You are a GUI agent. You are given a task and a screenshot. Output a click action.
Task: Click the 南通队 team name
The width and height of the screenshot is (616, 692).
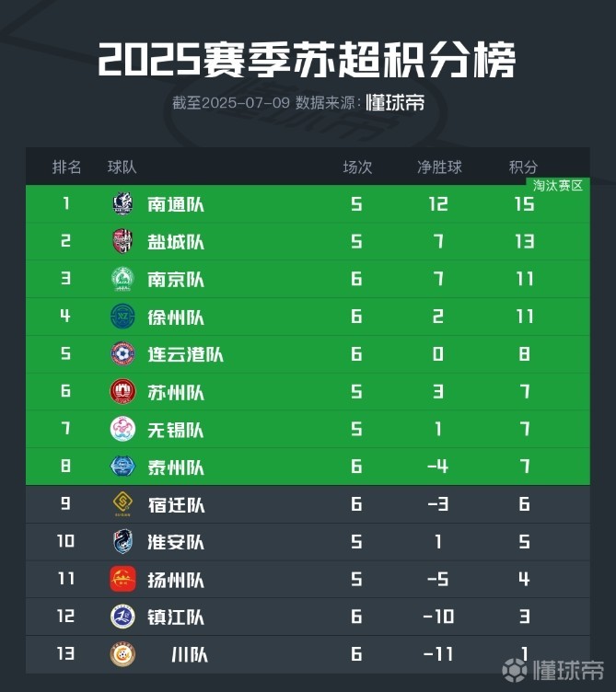coord(176,204)
